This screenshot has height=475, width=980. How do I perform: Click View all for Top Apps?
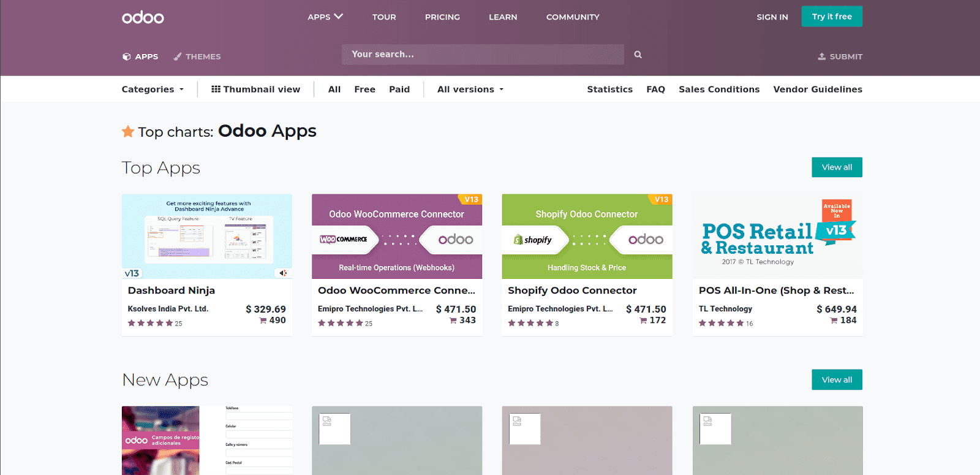click(837, 167)
